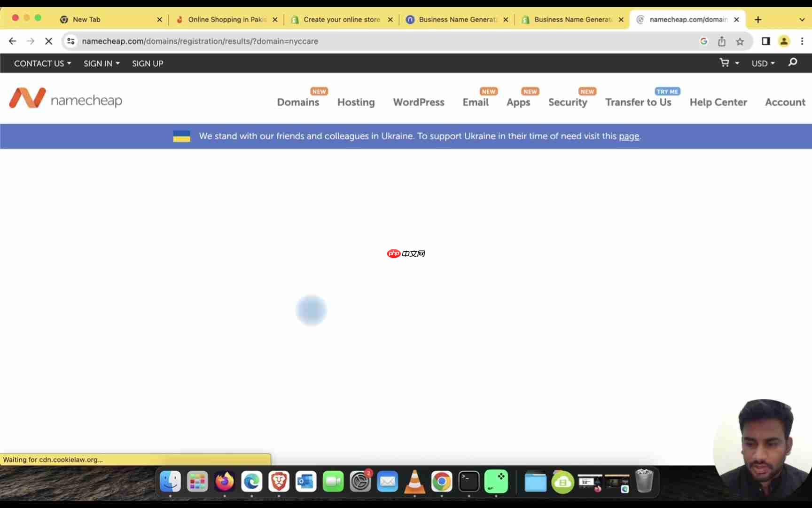Open the USD currency dropdown
The image size is (812, 508).
(x=763, y=63)
